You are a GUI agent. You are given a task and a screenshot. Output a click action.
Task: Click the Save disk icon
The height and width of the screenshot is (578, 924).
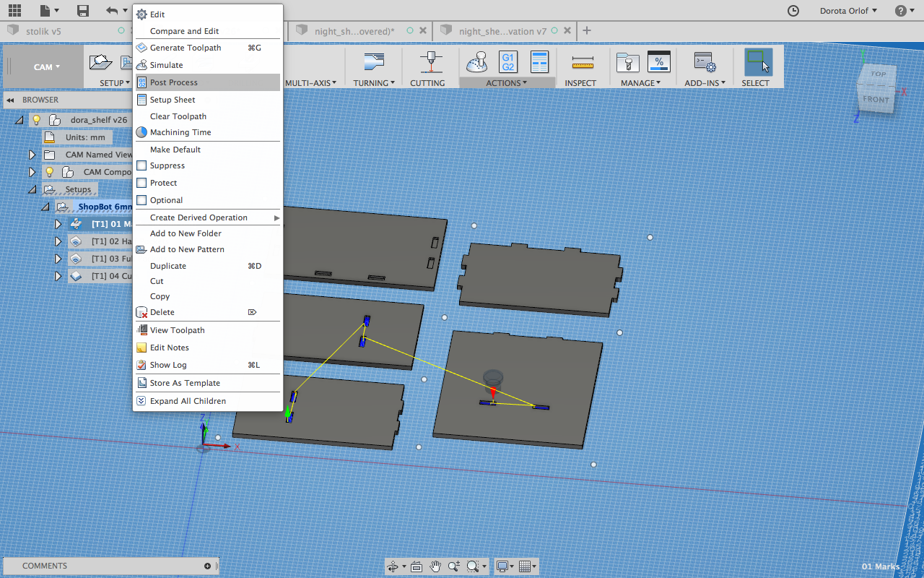tap(83, 11)
